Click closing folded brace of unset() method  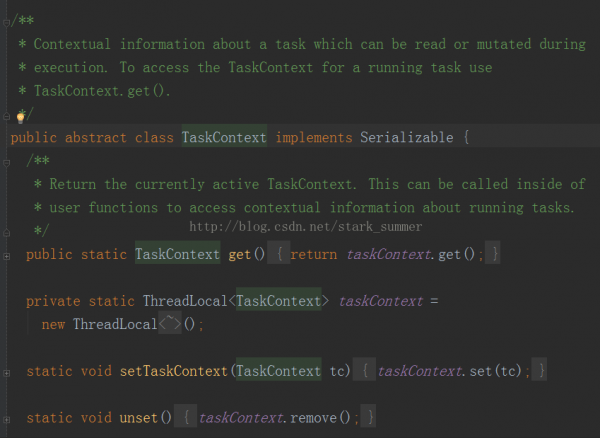point(368,417)
